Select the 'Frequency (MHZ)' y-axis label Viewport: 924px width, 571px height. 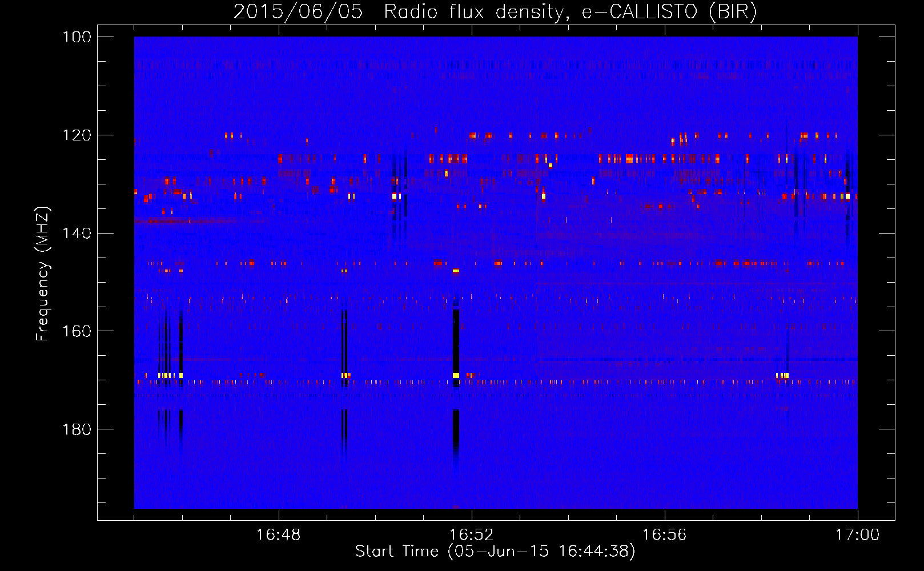pos(43,274)
